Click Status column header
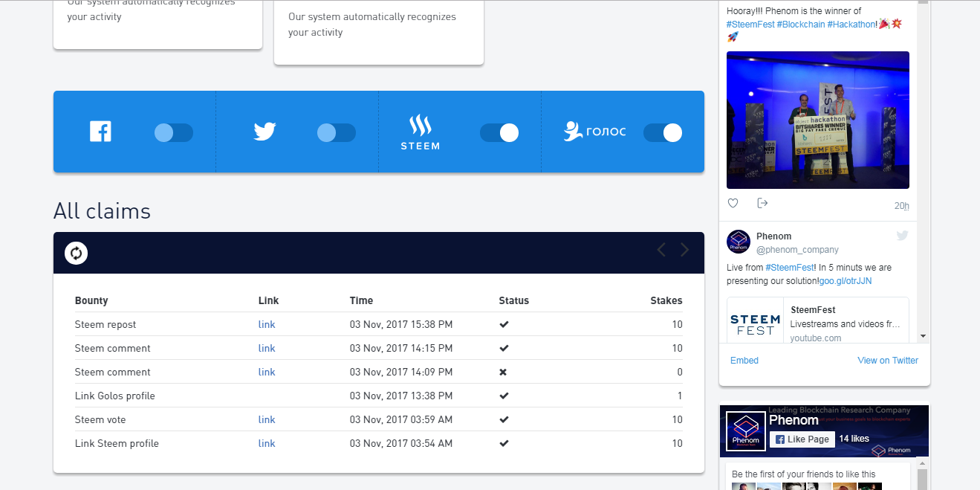Viewport: 980px width, 490px height. pyautogui.click(x=514, y=300)
